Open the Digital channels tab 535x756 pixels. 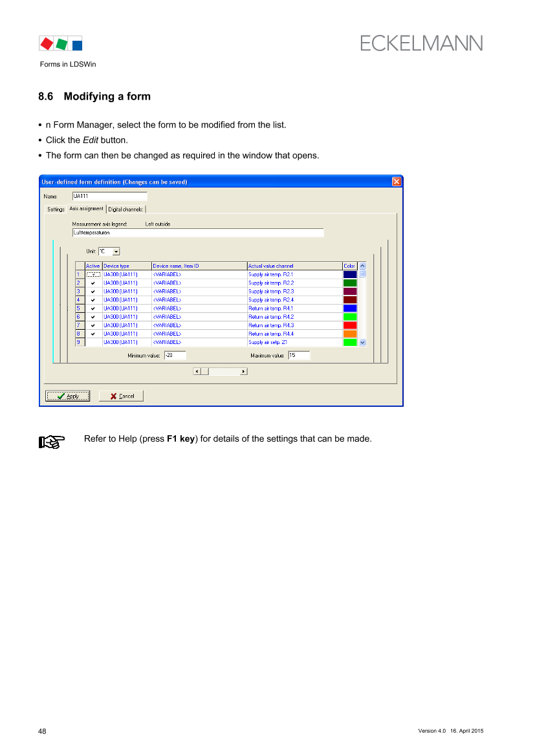click(126, 210)
